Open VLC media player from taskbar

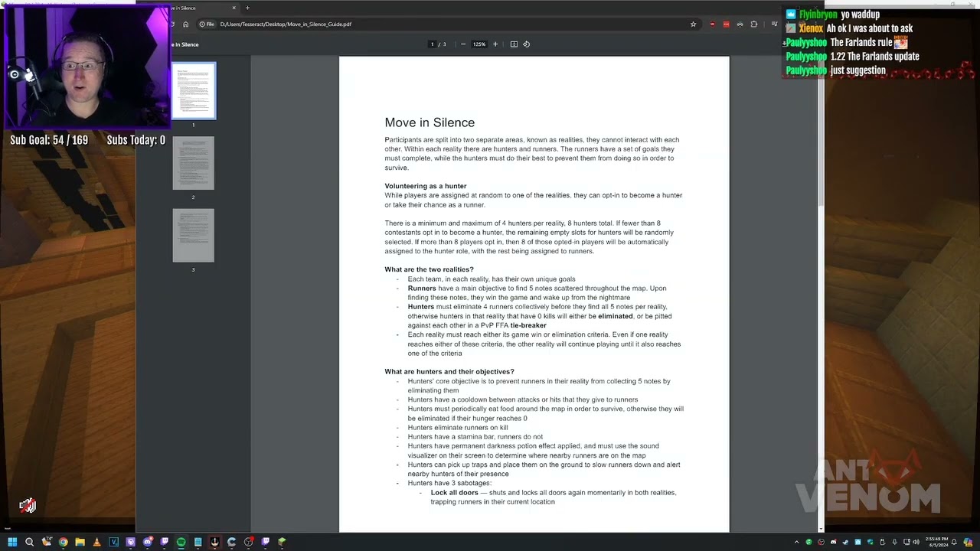pyautogui.click(x=96, y=542)
